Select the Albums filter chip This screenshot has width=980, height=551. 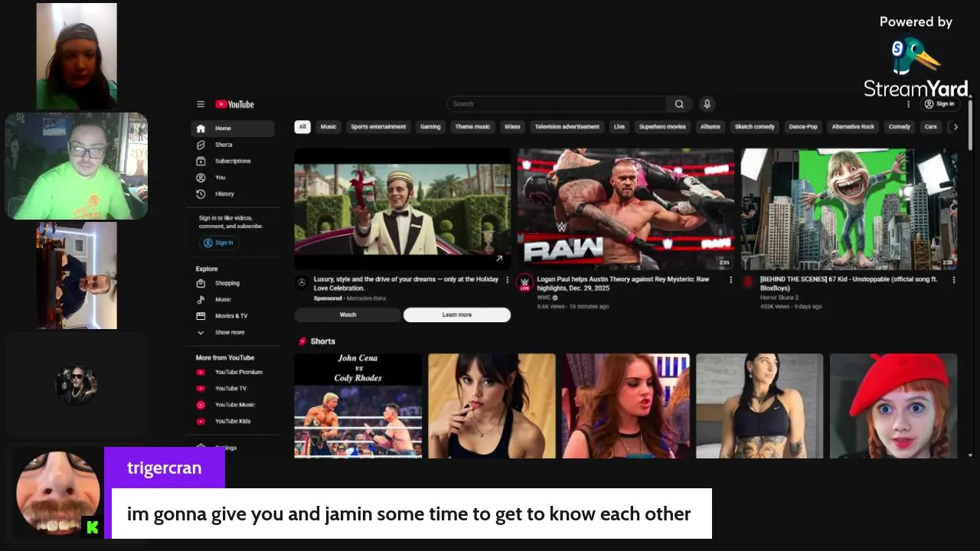pyautogui.click(x=710, y=127)
